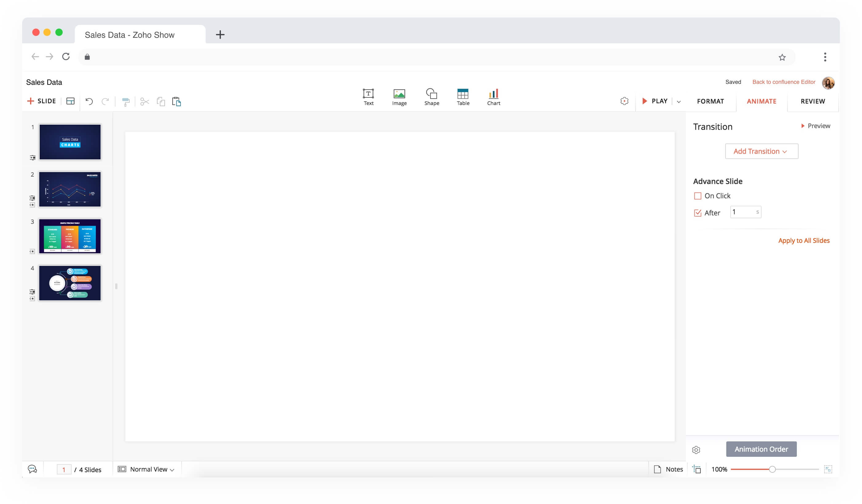Click the Animation Order button
Image resolution: width=862 pixels, height=504 pixels.
(x=761, y=449)
